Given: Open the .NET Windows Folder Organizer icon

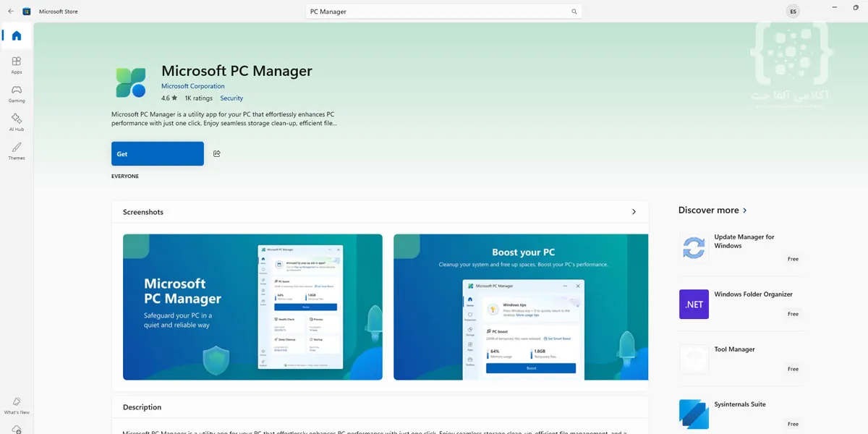Looking at the screenshot, I should pos(694,304).
